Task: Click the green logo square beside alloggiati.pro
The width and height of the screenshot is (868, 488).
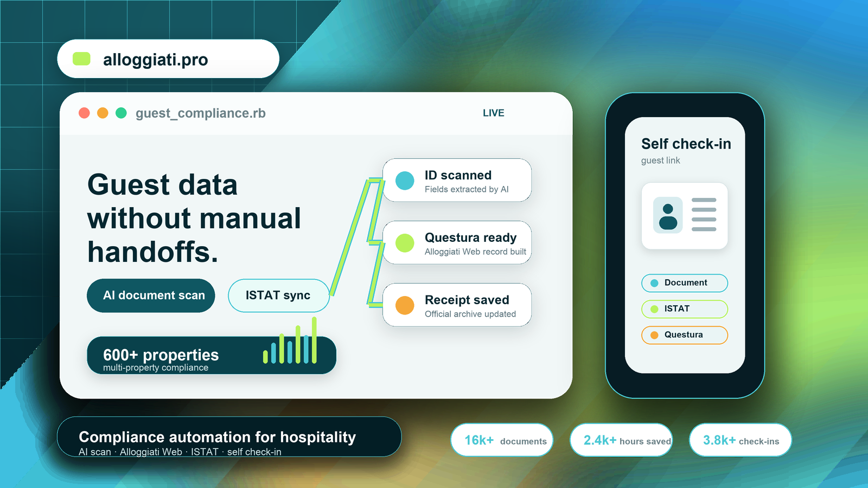Action: pos(81,59)
